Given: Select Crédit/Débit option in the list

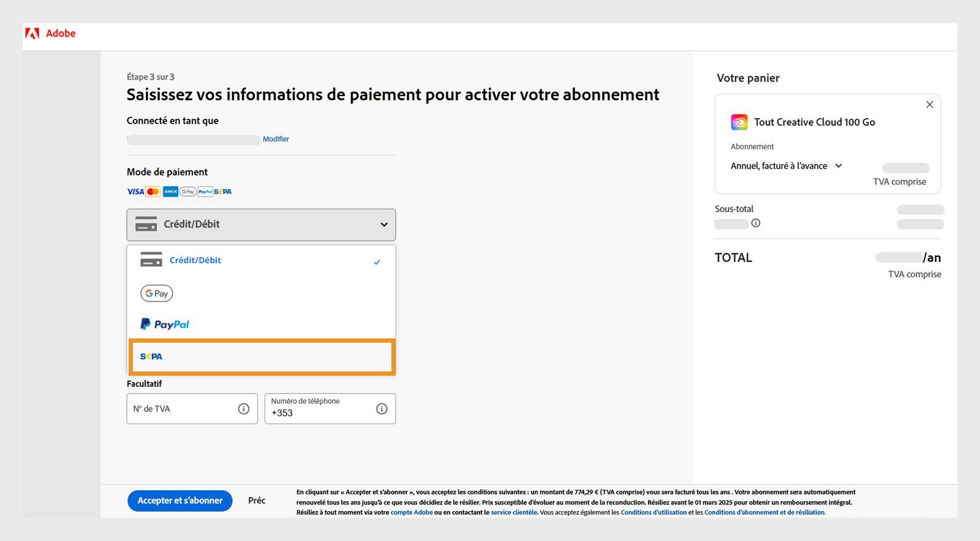Looking at the screenshot, I should [x=261, y=261].
